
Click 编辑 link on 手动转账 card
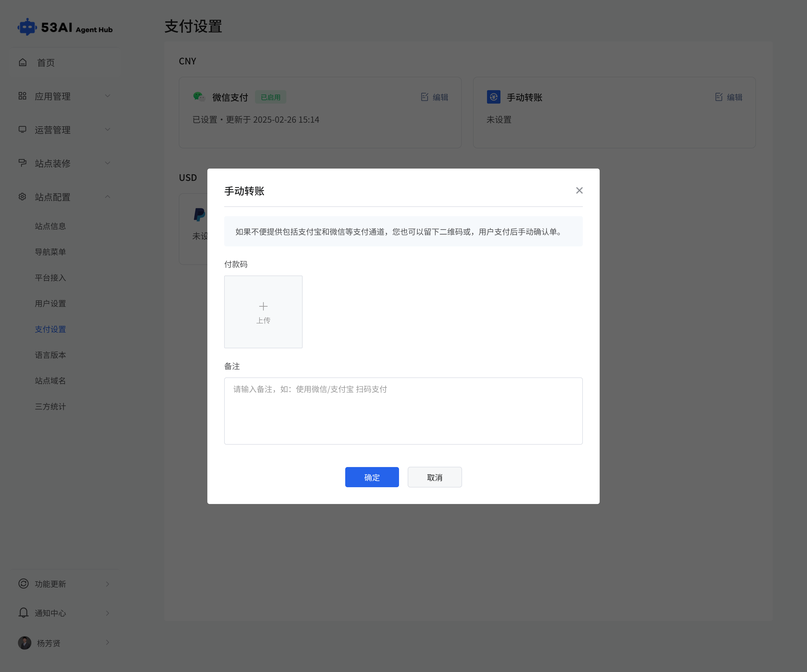pyautogui.click(x=734, y=97)
